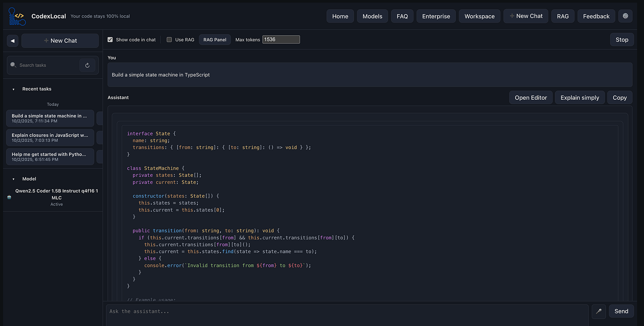Refresh tasks with the reload icon
The image size is (644, 326).
[87, 65]
